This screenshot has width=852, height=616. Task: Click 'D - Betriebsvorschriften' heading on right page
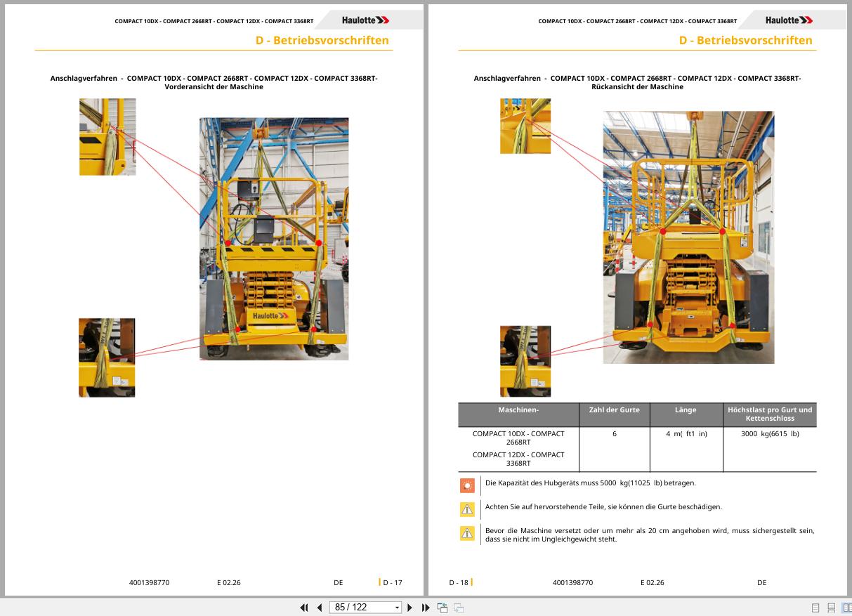(746, 40)
